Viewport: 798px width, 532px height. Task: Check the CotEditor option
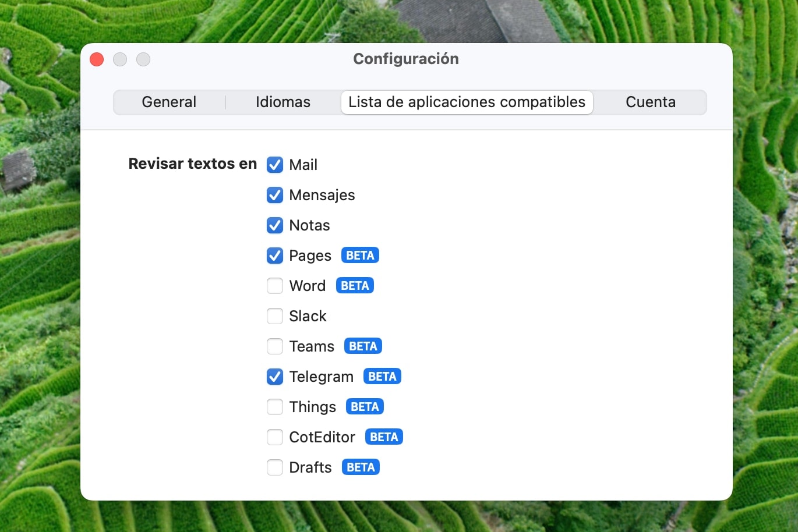point(274,437)
